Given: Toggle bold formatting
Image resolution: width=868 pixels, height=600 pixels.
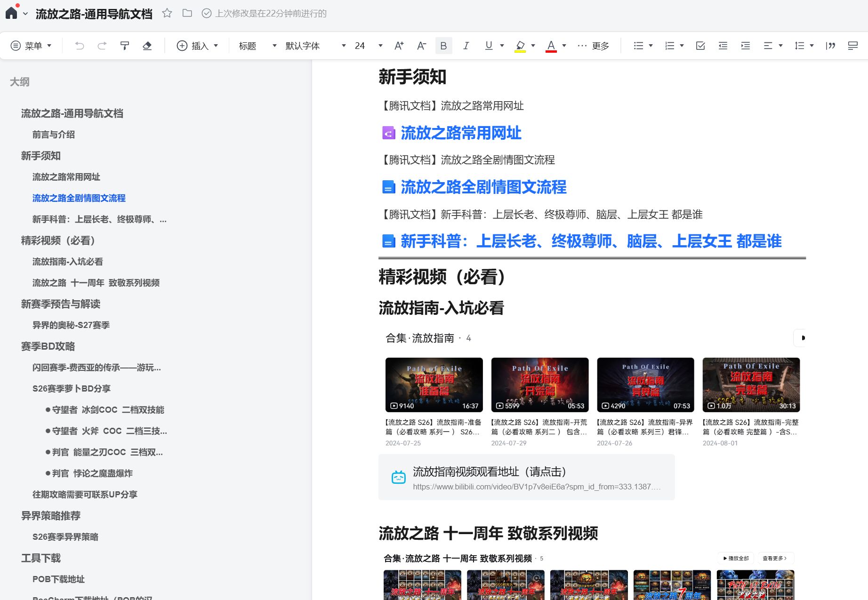Looking at the screenshot, I should (x=443, y=45).
